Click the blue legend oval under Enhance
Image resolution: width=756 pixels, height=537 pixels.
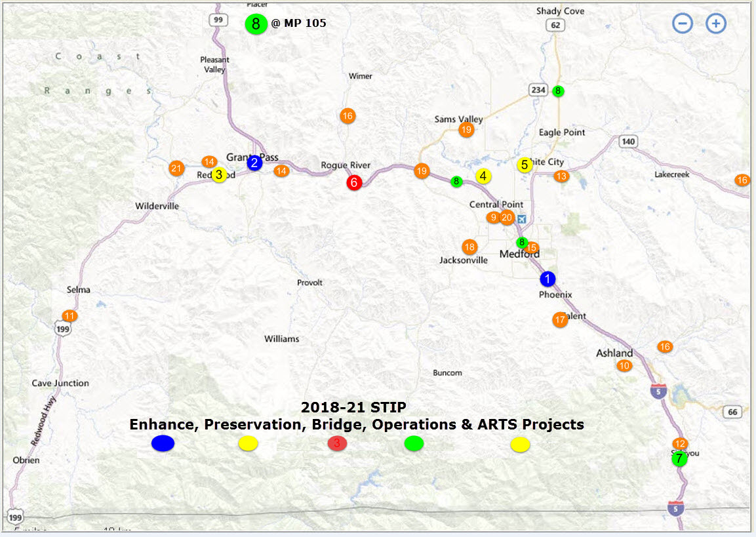point(163,444)
